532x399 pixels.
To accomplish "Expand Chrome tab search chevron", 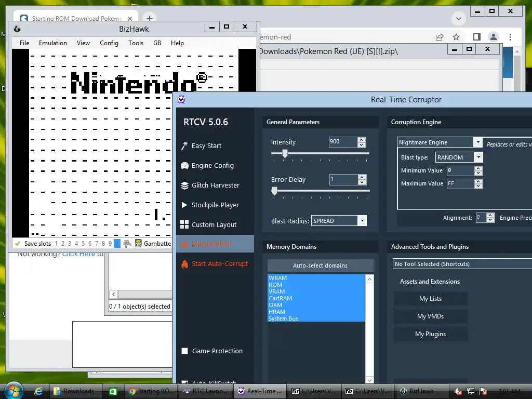I will pos(459,18).
